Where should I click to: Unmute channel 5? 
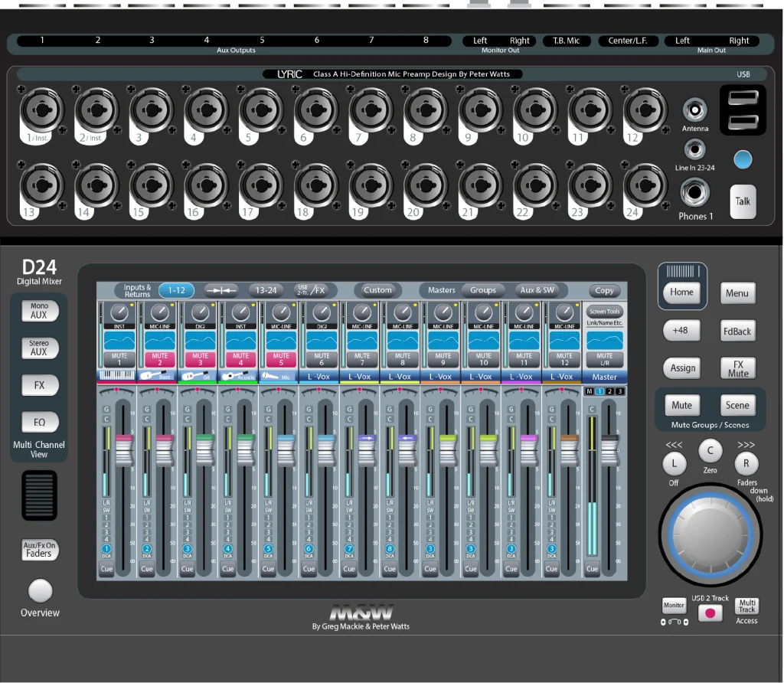click(281, 359)
